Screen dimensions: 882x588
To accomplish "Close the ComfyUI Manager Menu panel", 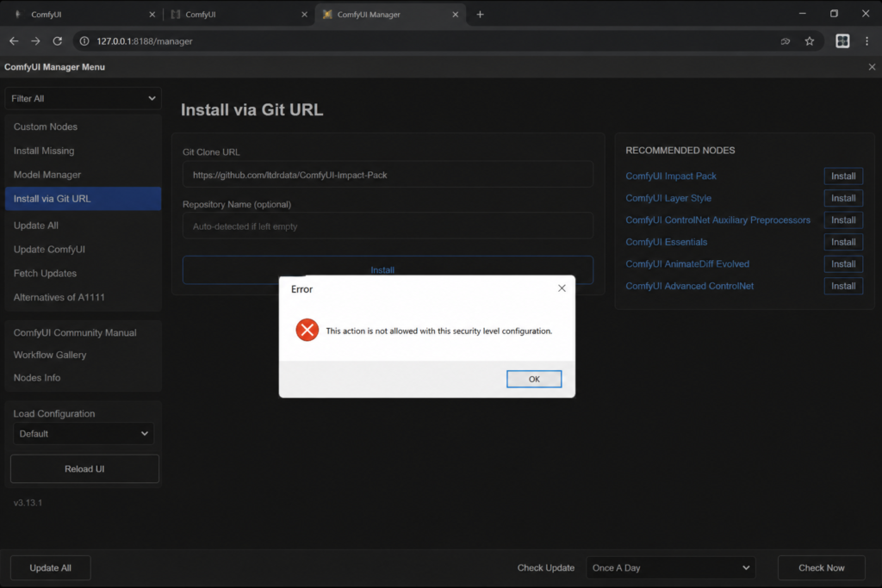I will [872, 67].
